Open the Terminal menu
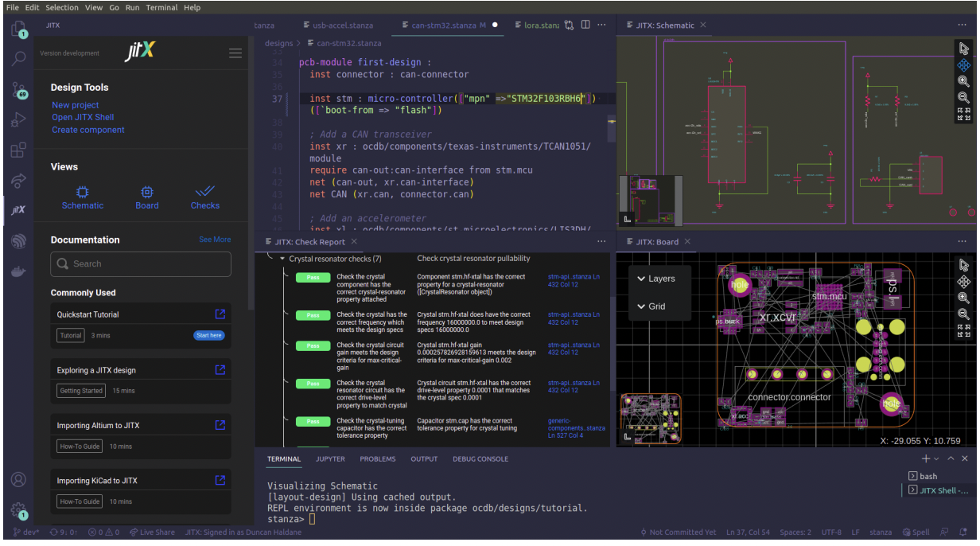Viewport: 980px width, 546px height. click(x=161, y=7)
